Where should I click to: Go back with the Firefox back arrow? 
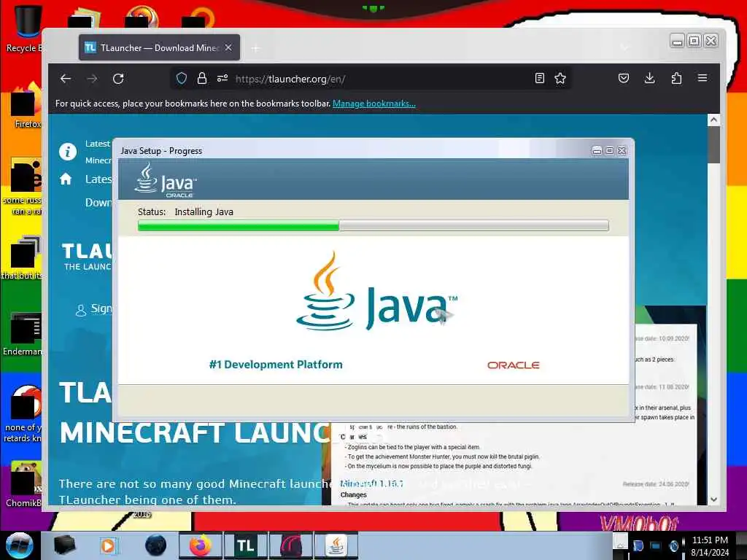point(66,79)
